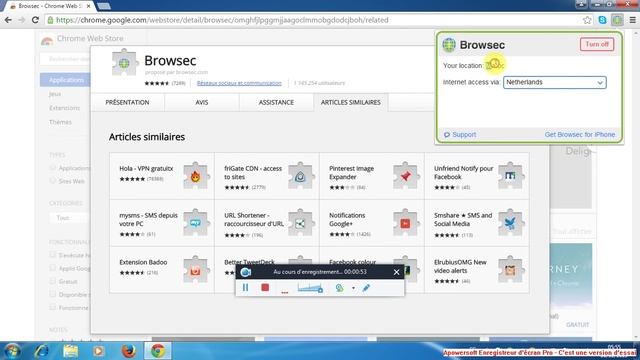Pause the screen recording

tap(245, 288)
